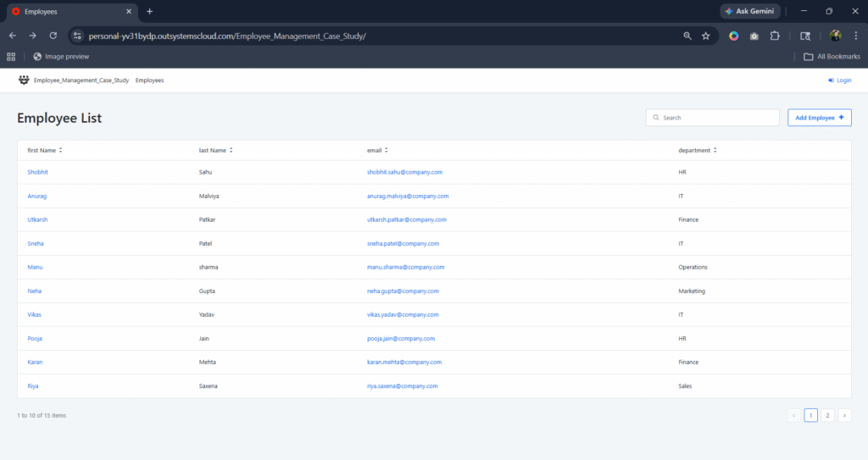Click email anurag.malviya@company.com
This screenshot has height=460, width=868.
(x=408, y=196)
